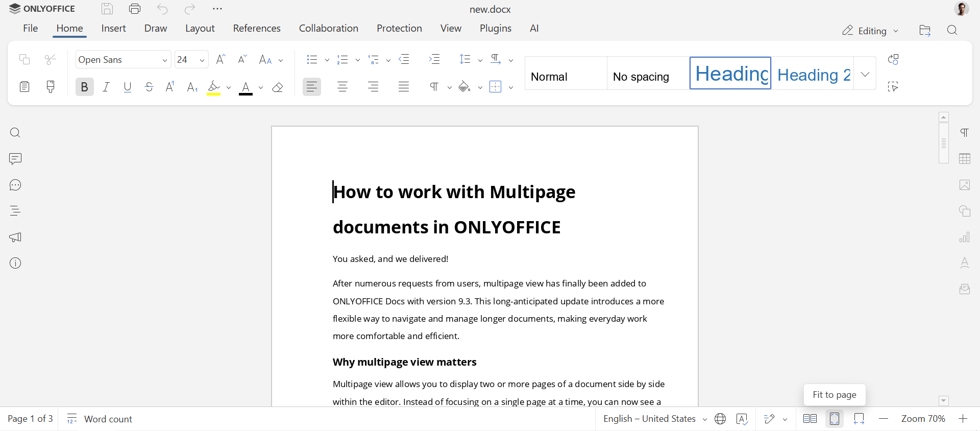Screen dimensions: 980x431
Task: Open the font size dropdown
Action: pyautogui.click(x=202, y=60)
